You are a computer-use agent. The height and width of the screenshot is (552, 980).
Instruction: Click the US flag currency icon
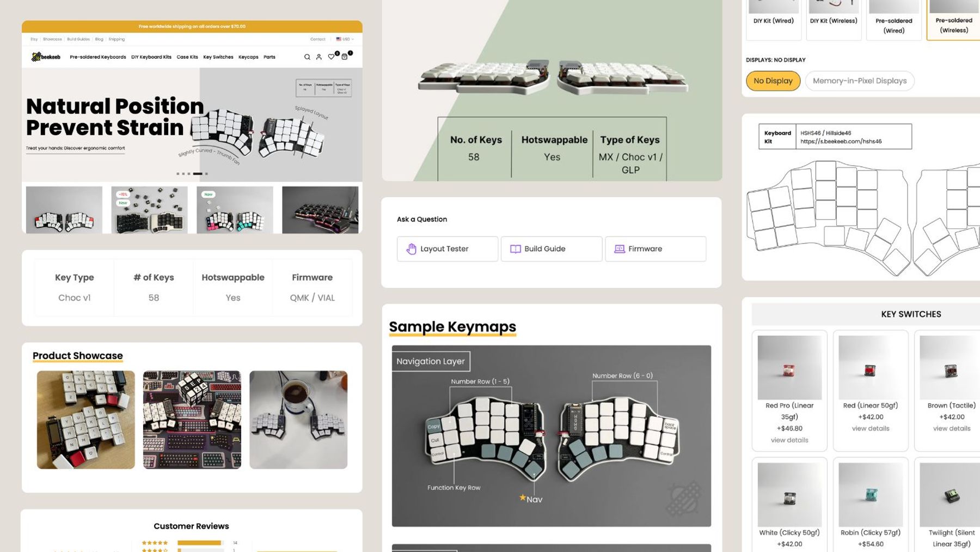coord(338,39)
